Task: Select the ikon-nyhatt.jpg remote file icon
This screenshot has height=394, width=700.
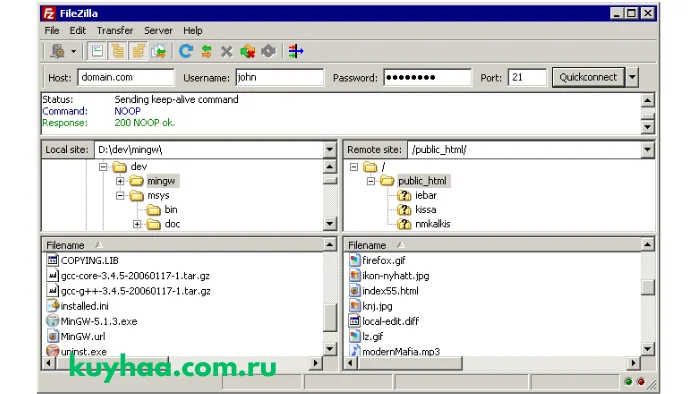Action: 355,275
